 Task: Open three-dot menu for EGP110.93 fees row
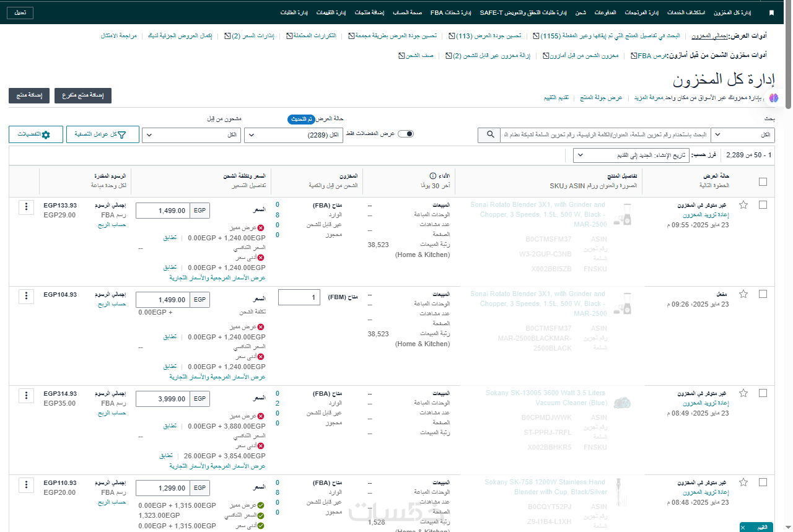point(26,484)
